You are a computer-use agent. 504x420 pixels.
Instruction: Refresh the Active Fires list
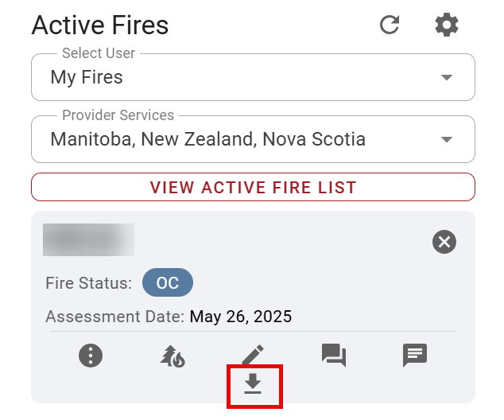(x=390, y=25)
